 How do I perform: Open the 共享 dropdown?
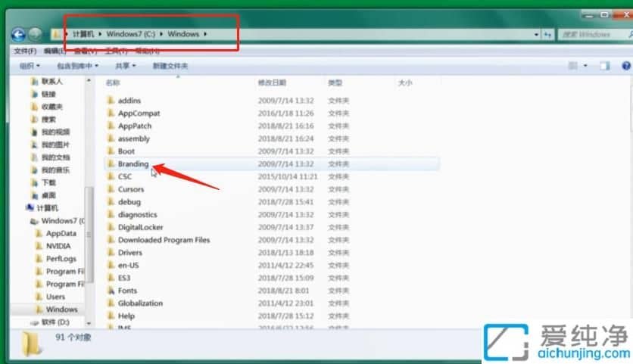coord(125,66)
